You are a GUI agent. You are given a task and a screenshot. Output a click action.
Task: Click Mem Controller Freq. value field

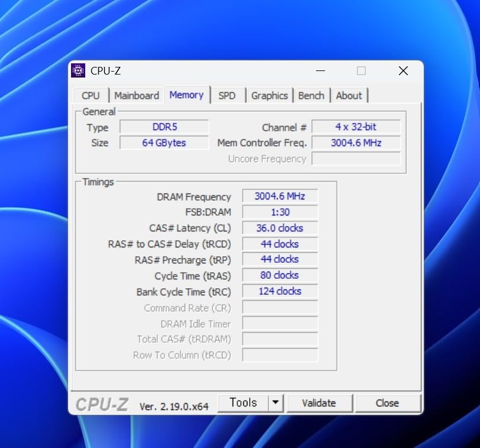[356, 143]
